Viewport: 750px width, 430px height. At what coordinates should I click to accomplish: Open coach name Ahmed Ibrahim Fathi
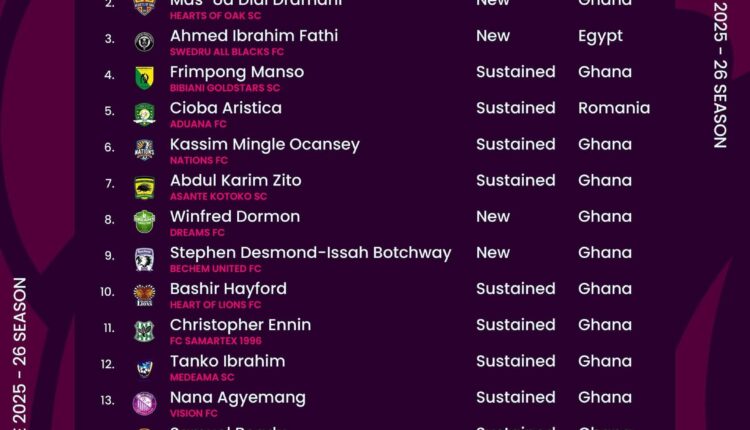click(x=254, y=36)
